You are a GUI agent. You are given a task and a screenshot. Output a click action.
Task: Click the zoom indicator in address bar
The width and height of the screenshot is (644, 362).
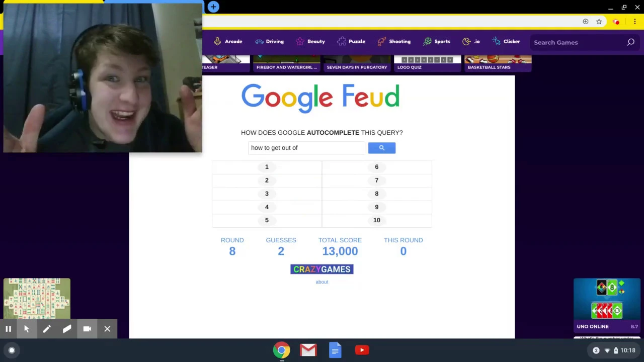coord(586,22)
